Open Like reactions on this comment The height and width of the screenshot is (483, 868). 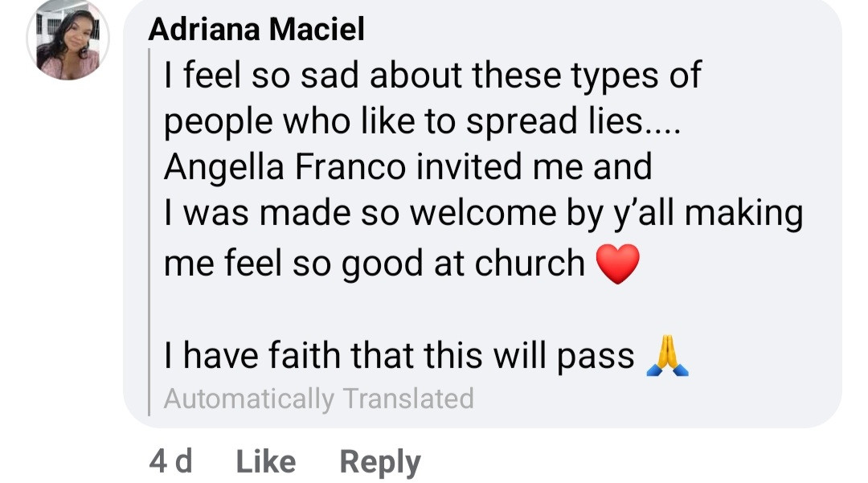264,460
